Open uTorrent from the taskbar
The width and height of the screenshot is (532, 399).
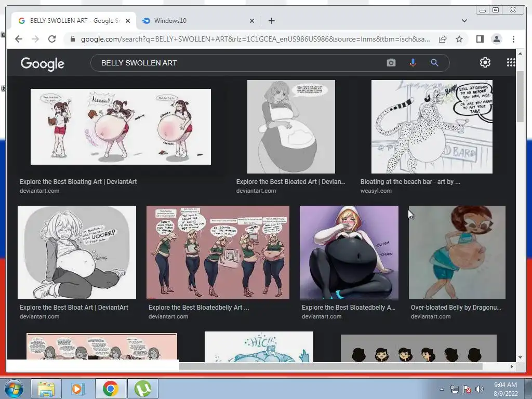143,389
